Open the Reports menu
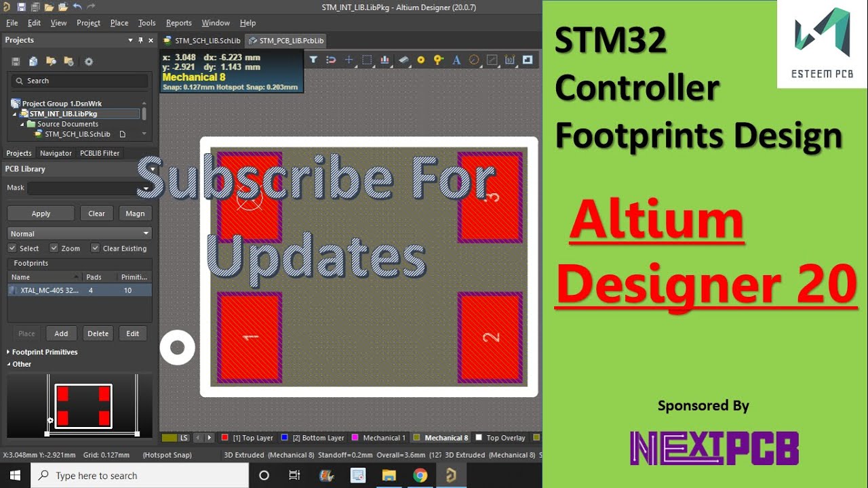This screenshot has height=488, width=868. coord(179,22)
